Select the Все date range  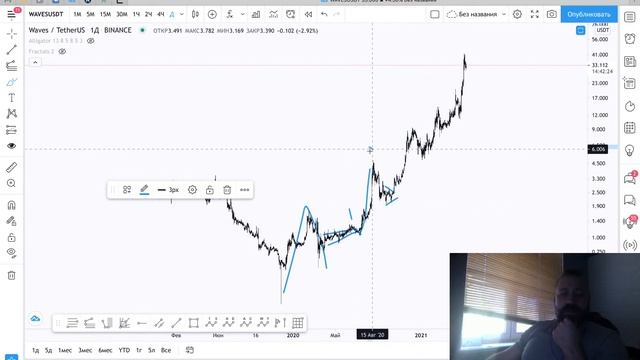pos(166,350)
